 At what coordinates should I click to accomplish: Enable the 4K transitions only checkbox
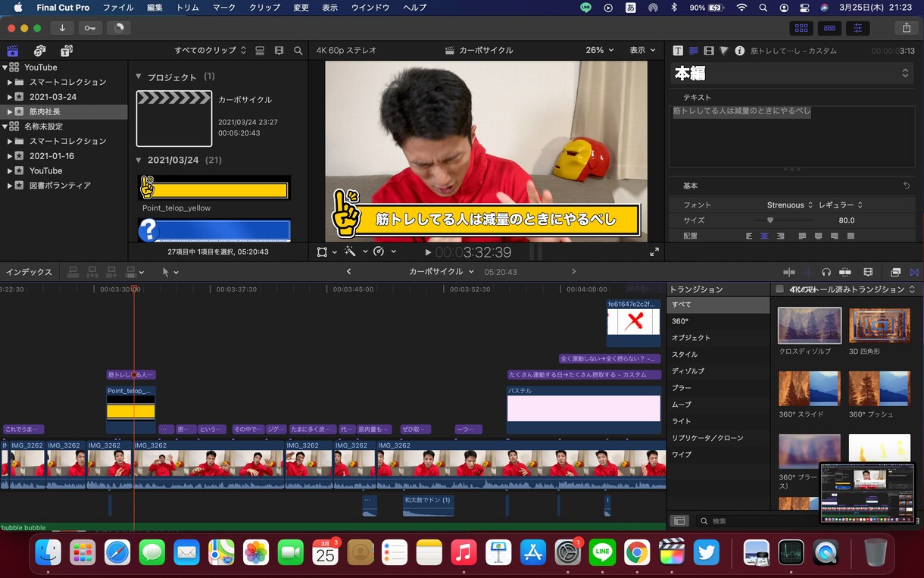pyautogui.click(x=779, y=289)
